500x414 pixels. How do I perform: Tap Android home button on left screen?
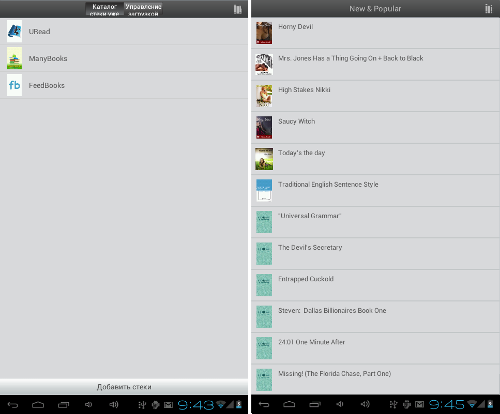[x=38, y=405]
